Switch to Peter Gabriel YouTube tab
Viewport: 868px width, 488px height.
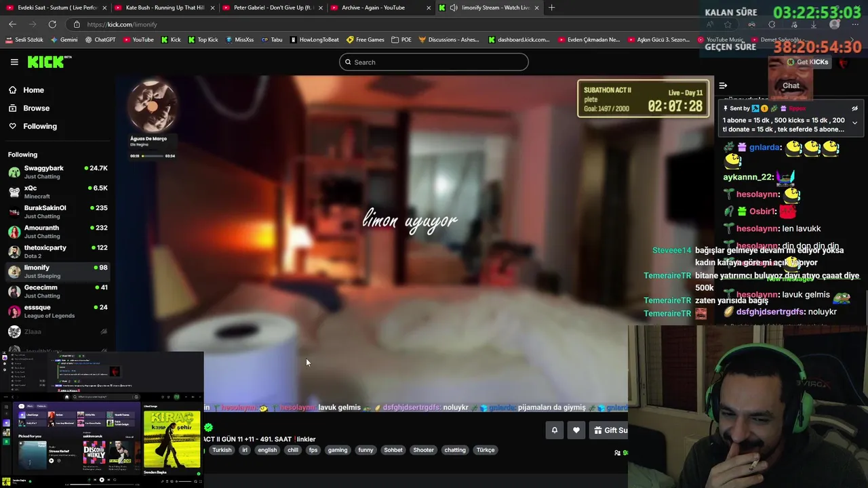click(x=272, y=7)
